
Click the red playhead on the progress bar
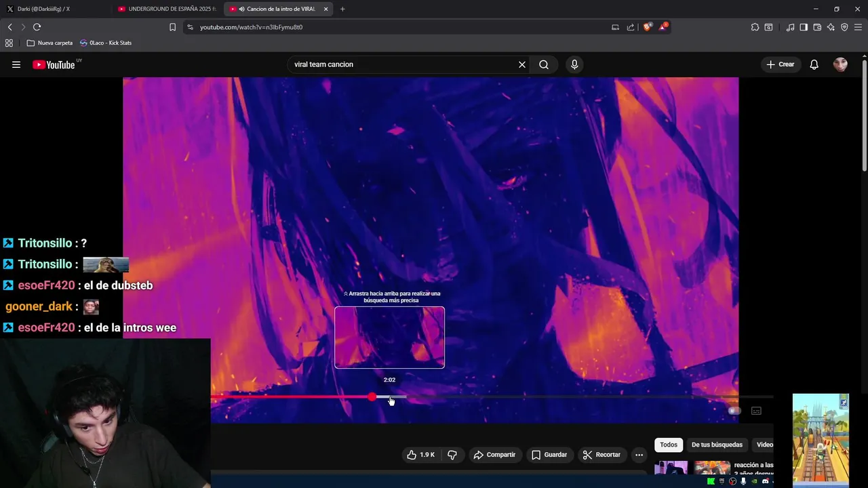(372, 396)
